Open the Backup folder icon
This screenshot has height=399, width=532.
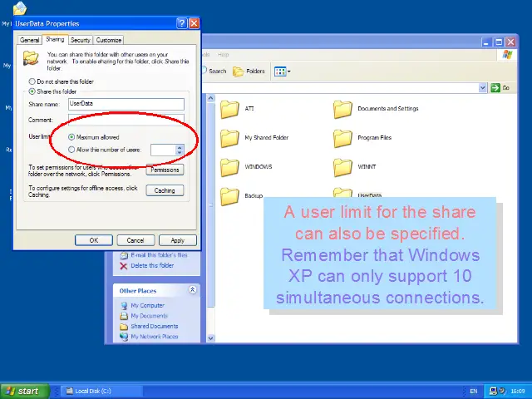click(229, 196)
